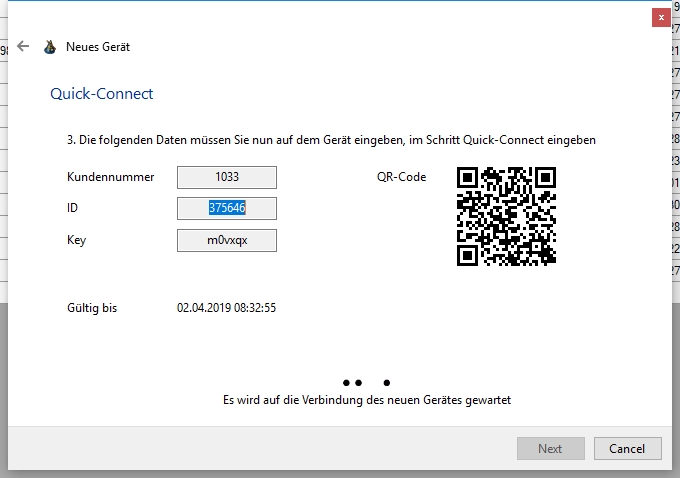The image size is (680, 478).
Task: Click the greyed-out Next button
Action: [550, 448]
